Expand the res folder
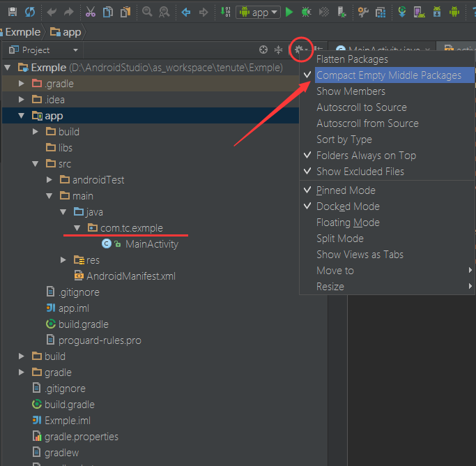Screen dimensions: 476x466 63,260
